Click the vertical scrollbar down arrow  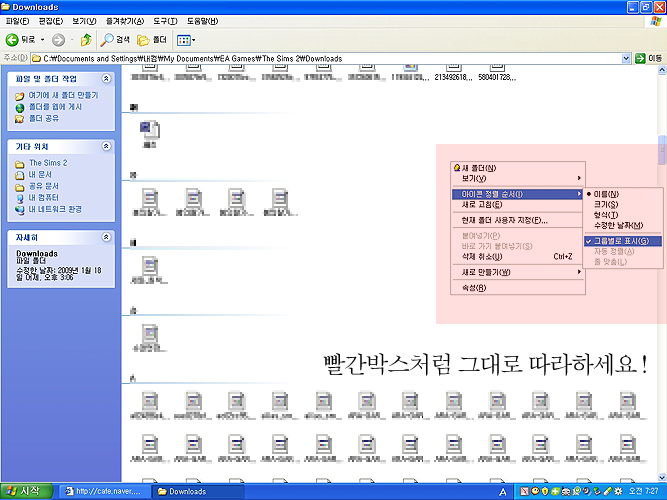(x=662, y=477)
